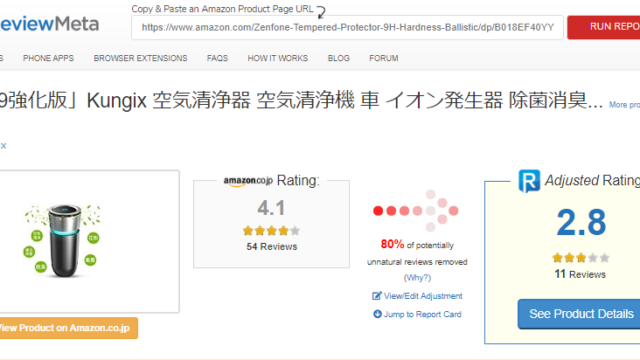The height and width of the screenshot is (360, 640).
Task: Open the BROWSER EXTENSIONS menu item
Action: pyautogui.click(x=140, y=58)
